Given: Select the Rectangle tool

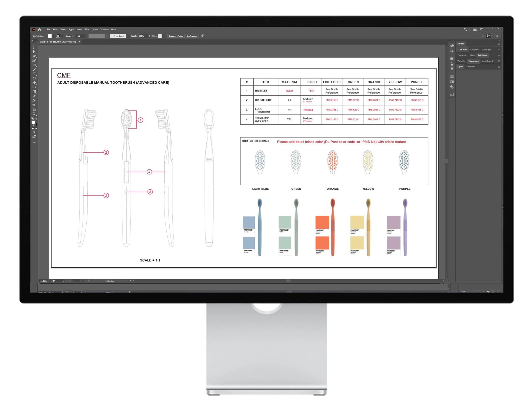Looking at the screenshot, I should point(34,65).
